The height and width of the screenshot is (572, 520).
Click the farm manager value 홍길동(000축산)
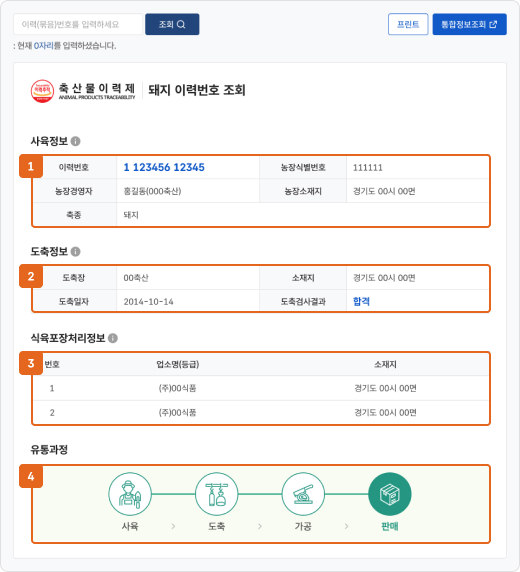[152, 191]
